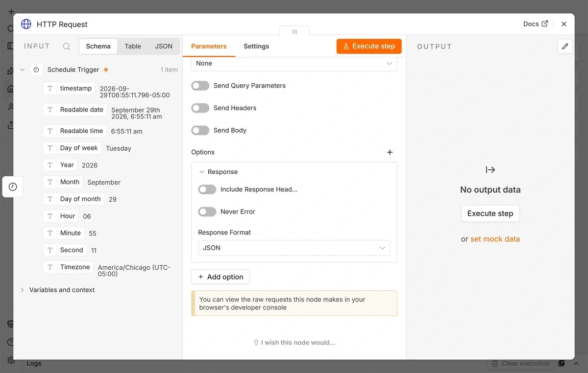Open the dropdown currently showing None

pos(294,64)
